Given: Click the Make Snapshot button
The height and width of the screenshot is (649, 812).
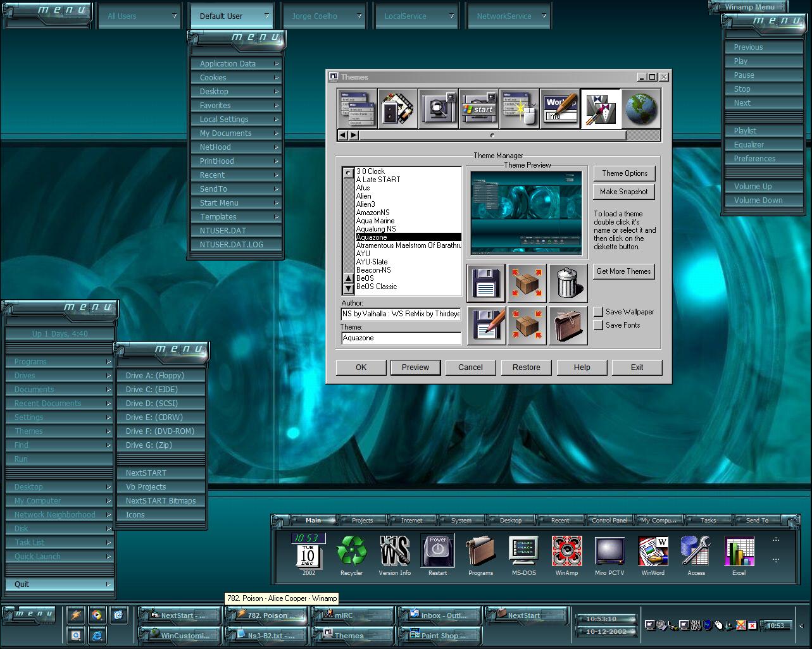Looking at the screenshot, I should point(624,192).
